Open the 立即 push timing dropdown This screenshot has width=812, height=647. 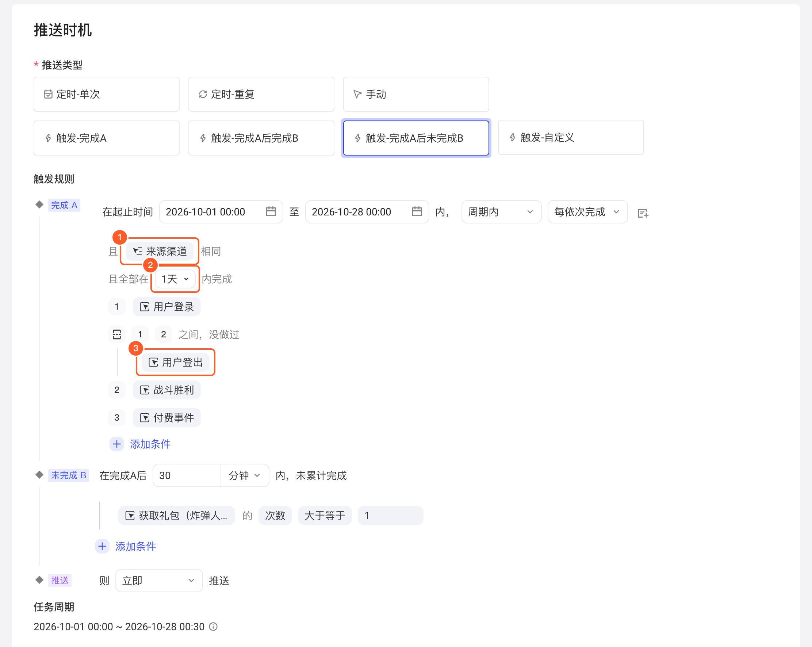pos(159,581)
